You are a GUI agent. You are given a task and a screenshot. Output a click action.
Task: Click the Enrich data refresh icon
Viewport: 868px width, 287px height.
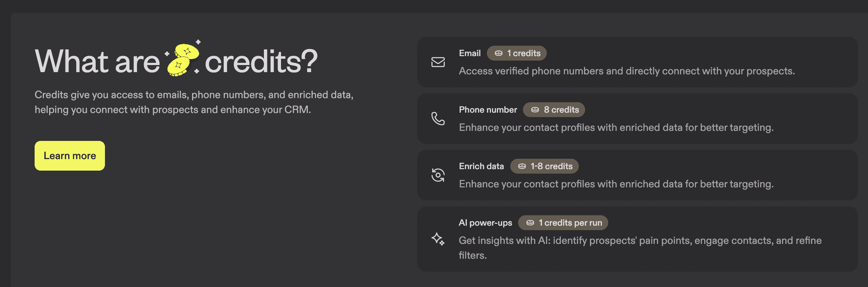point(438,175)
